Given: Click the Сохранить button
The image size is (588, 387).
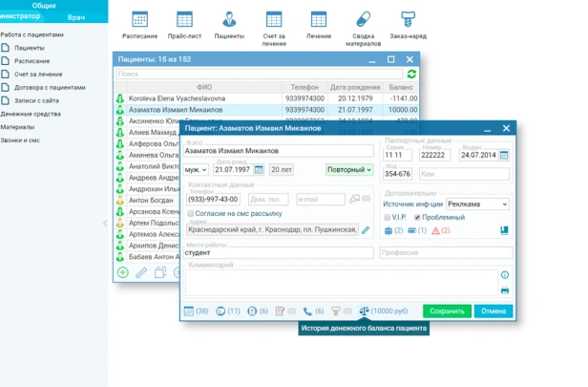Looking at the screenshot, I should [447, 311].
